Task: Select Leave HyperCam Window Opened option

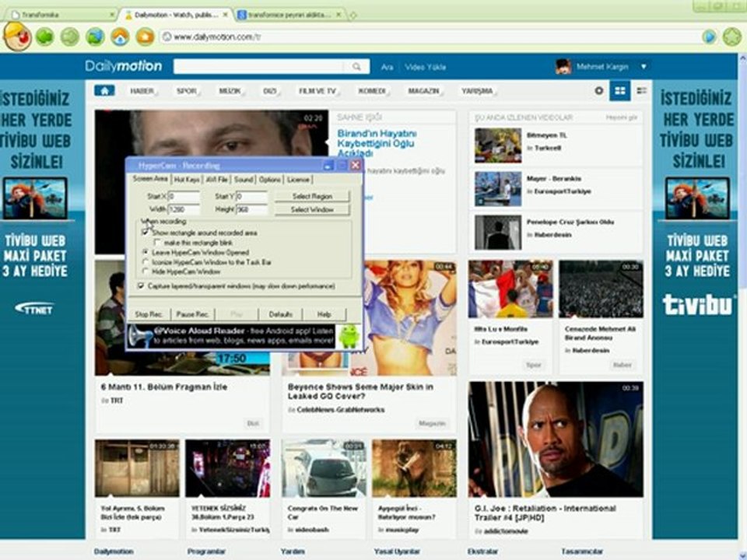Action: pyautogui.click(x=146, y=252)
